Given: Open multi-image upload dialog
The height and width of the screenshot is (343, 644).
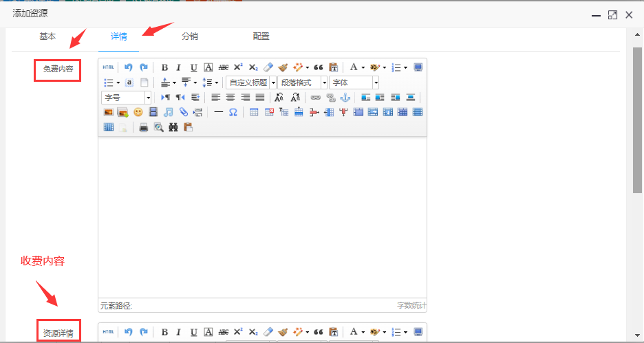Looking at the screenshot, I should (122, 113).
